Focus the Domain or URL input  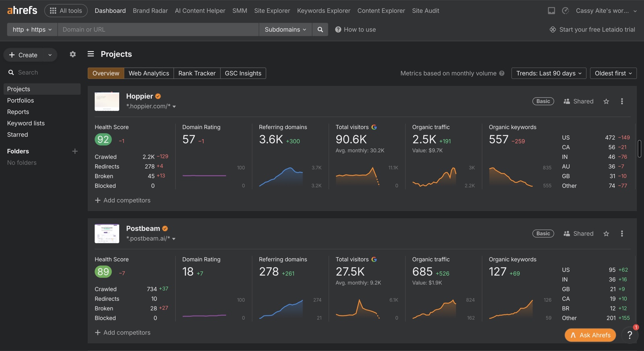click(158, 29)
